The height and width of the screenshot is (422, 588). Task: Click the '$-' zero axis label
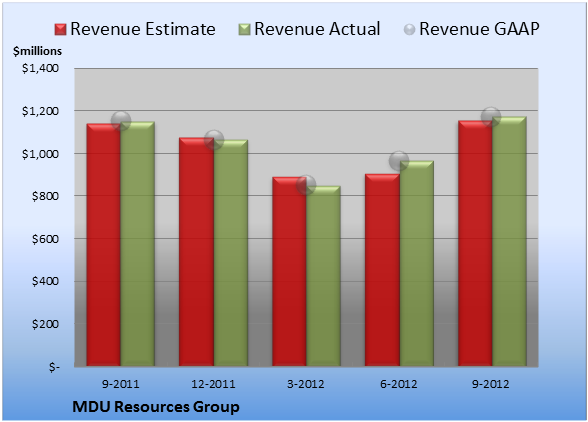(x=54, y=367)
